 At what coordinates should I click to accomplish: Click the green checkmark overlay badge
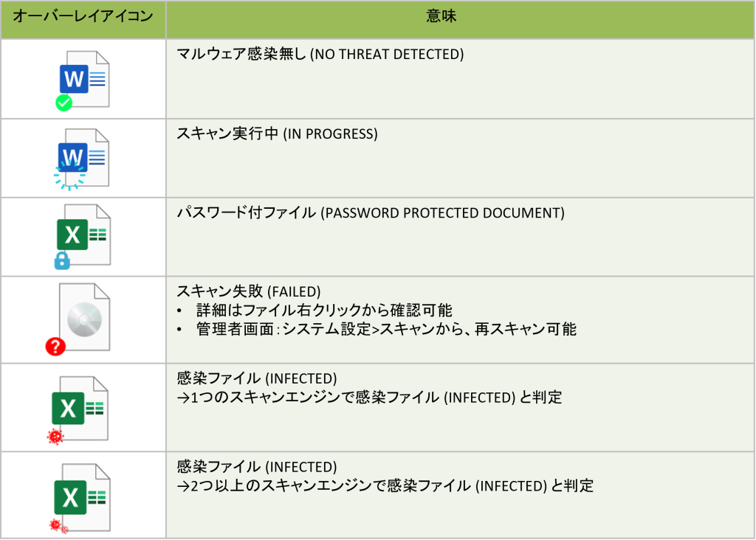pyautogui.click(x=63, y=103)
